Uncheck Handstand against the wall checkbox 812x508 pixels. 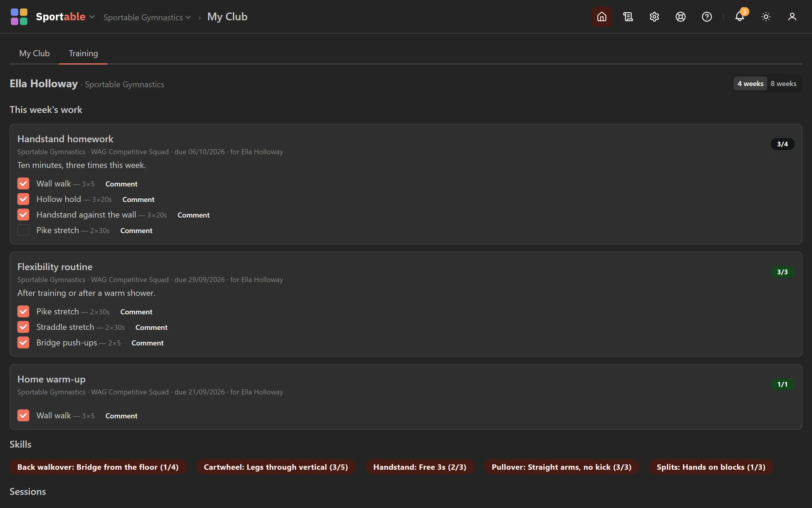(23, 214)
